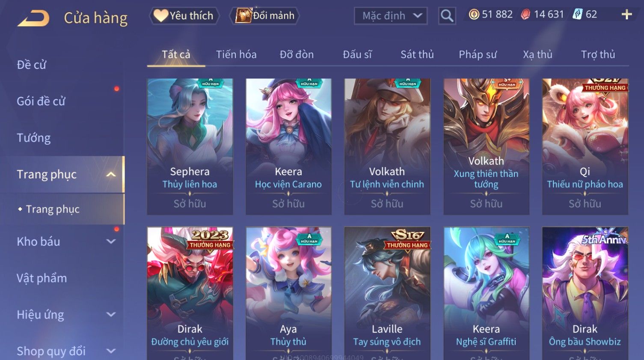This screenshot has height=360, width=644.
Task: Expand the Kho báu sidebar section
Action: [x=111, y=241]
